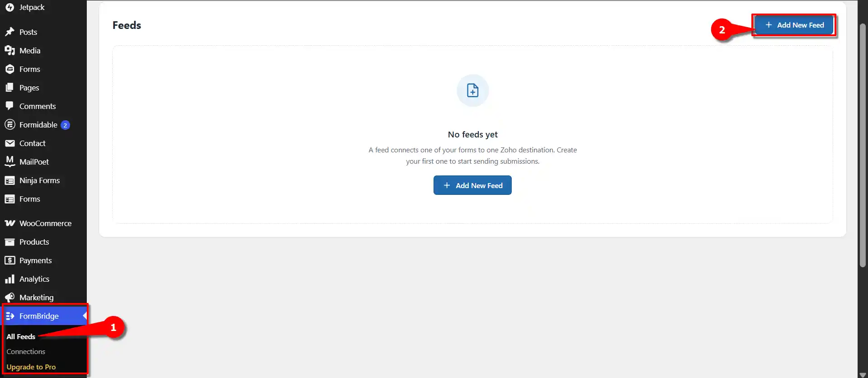Follow the Upgrade to Pro link
The width and height of the screenshot is (868, 378).
31,367
